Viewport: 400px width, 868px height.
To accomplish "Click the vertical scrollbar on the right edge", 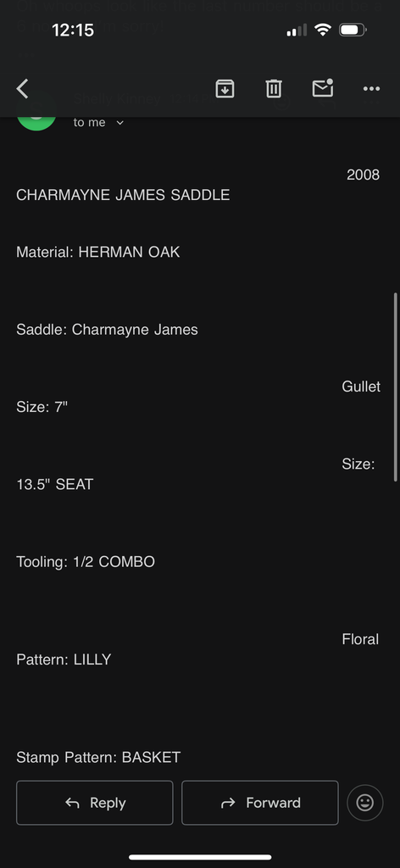I will 395,387.
